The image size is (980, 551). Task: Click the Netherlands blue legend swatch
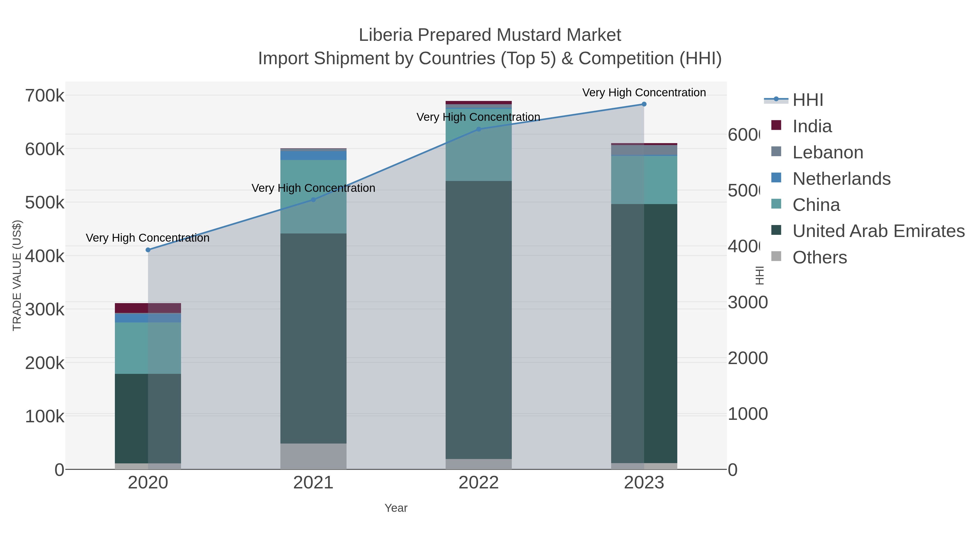[x=776, y=178]
